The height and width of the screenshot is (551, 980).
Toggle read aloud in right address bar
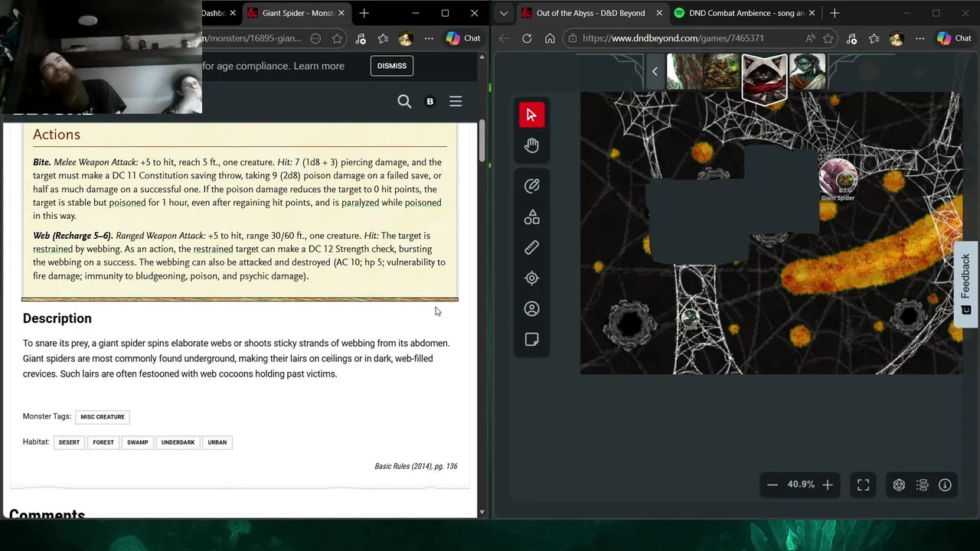(810, 38)
